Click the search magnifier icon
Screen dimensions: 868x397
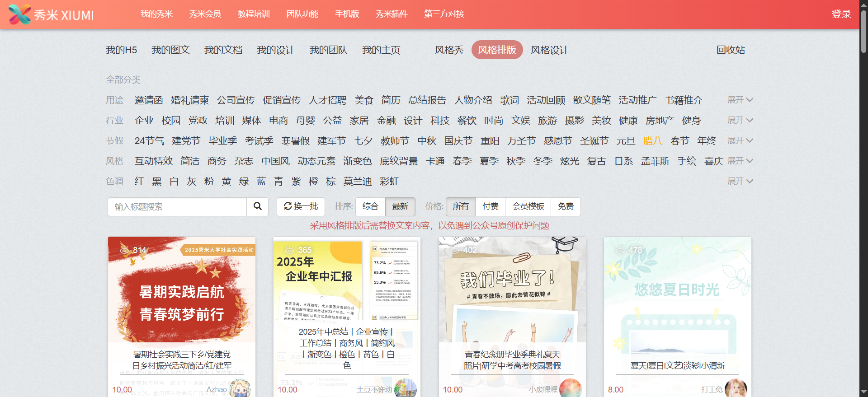(258, 206)
